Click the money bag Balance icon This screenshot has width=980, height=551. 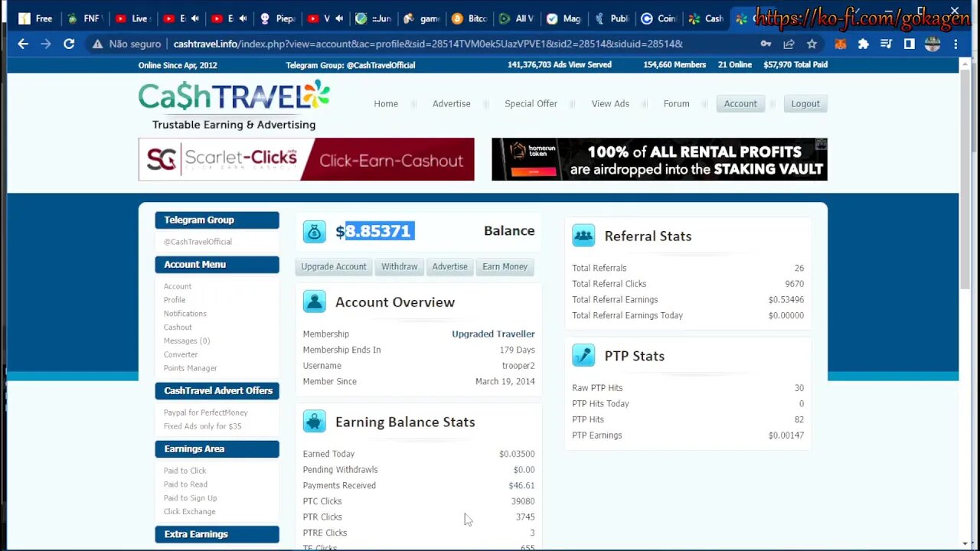(x=314, y=232)
